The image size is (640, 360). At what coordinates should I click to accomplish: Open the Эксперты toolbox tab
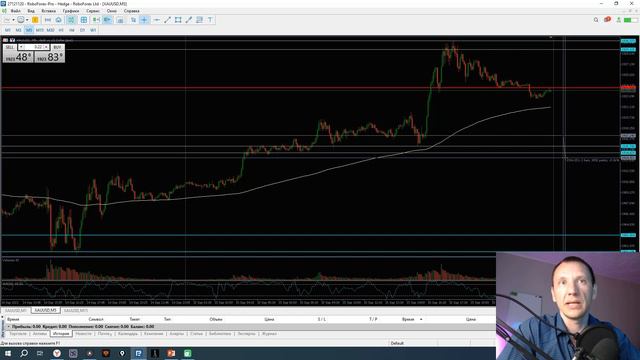tap(246, 334)
